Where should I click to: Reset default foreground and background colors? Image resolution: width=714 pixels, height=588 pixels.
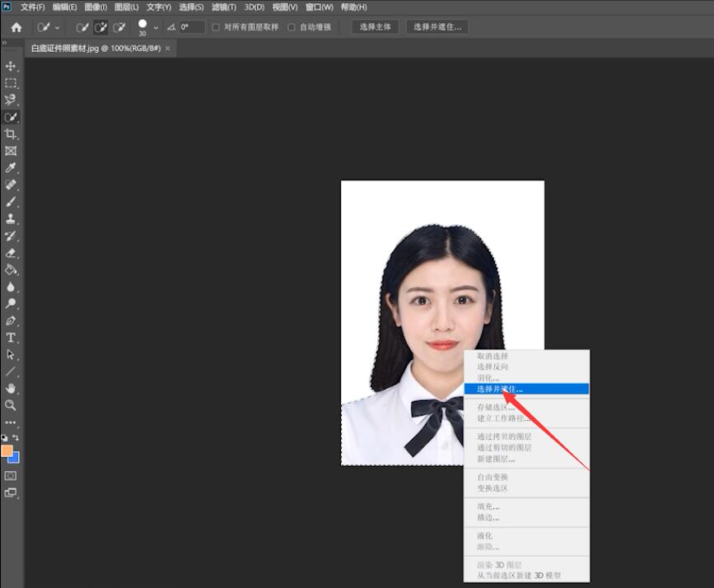pyautogui.click(x=5, y=437)
